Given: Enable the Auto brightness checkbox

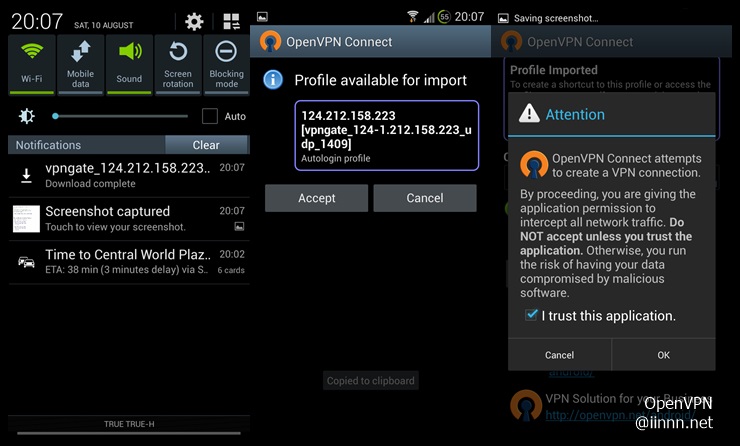Looking at the screenshot, I should pyautogui.click(x=210, y=116).
